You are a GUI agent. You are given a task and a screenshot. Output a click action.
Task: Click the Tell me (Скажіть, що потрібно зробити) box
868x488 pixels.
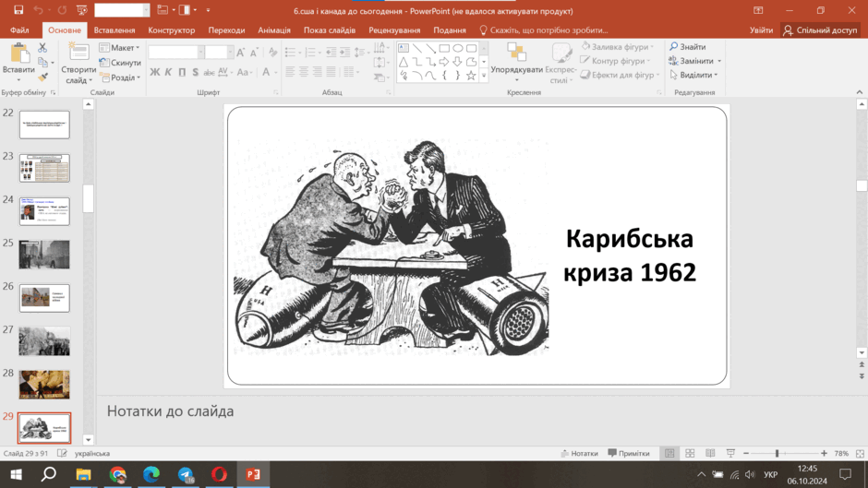point(544,30)
